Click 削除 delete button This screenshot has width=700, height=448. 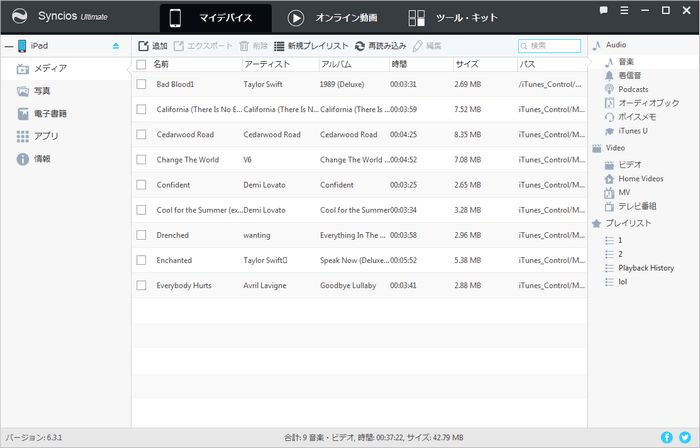click(253, 46)
